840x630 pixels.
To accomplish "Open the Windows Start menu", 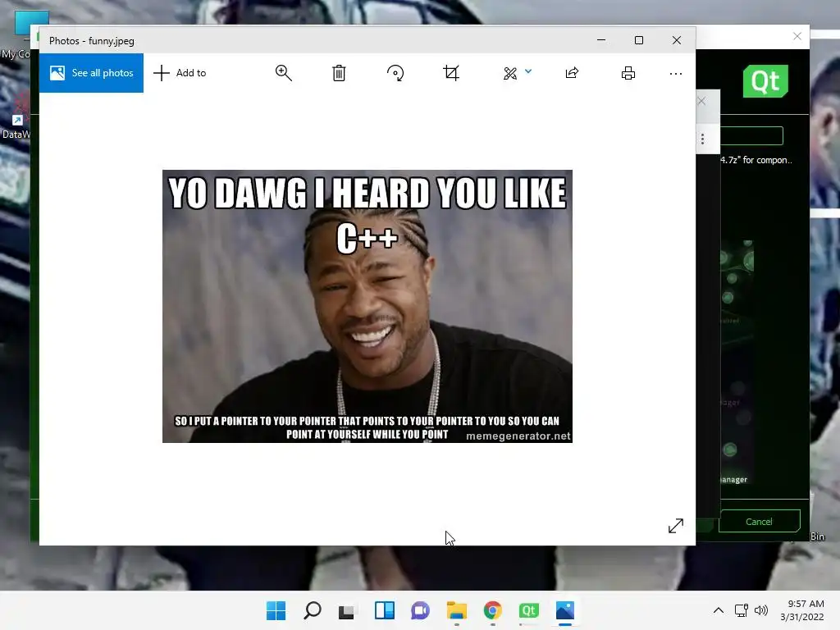I will coord(276,610).
